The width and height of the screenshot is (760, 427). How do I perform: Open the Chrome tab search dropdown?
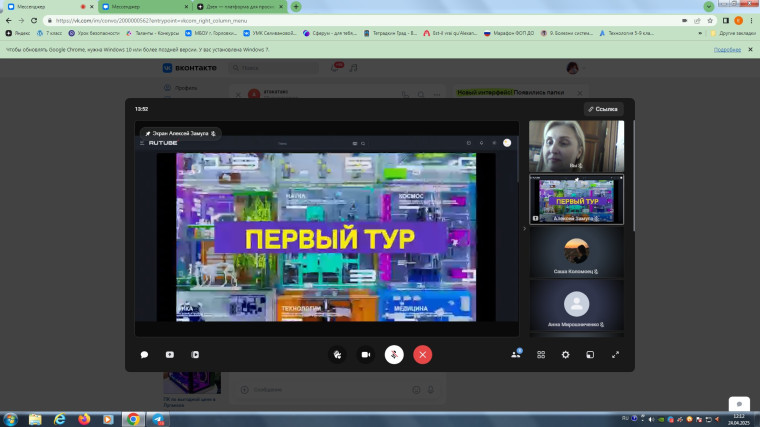709,6
